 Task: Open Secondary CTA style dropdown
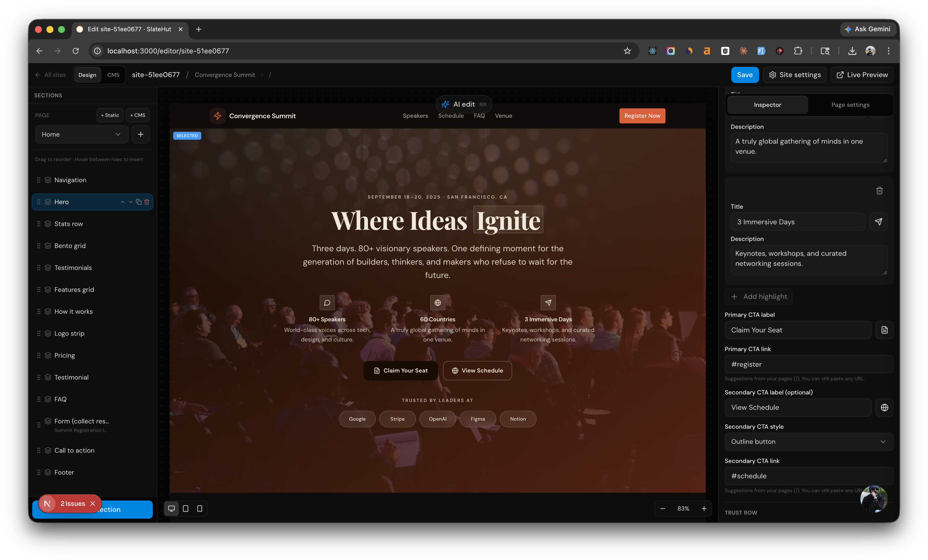[809, 442]
